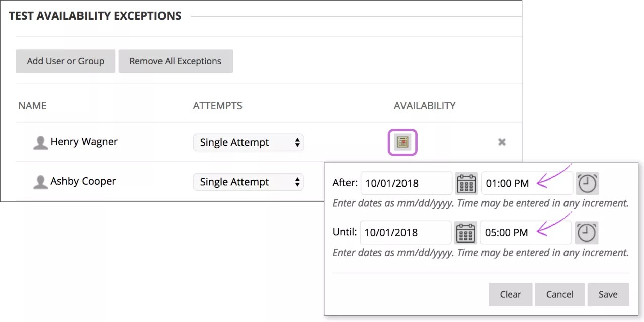The width and height of the screenshot is (644, 322).
Task: Click the After date input field
Action: (406, 183)
